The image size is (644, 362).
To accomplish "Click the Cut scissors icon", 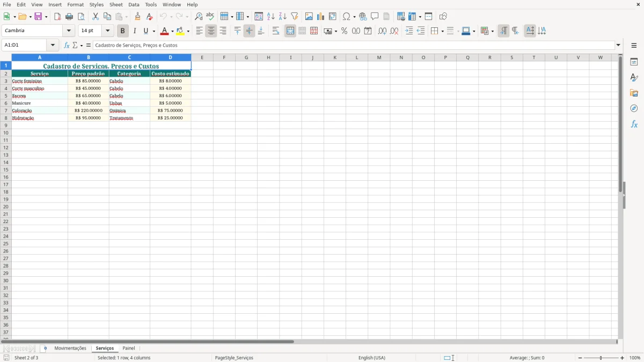I will pyautogui.click(x=96, y=17).
